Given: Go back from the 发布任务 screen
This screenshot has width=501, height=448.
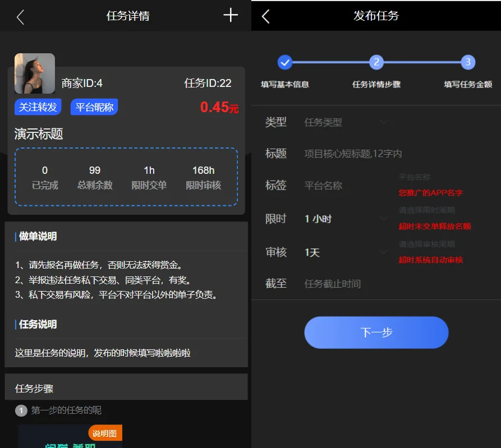Looking at the screenshot, I should pyautogui.click(x=266, y=17).
